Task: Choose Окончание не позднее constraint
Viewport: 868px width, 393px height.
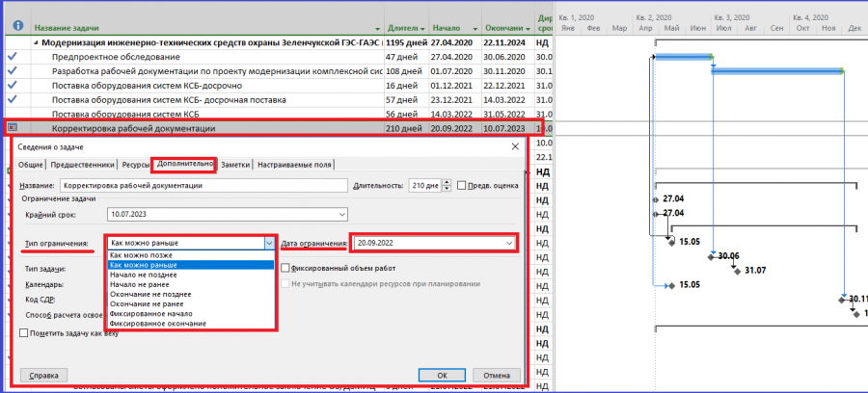Action: tap(192, 294)
